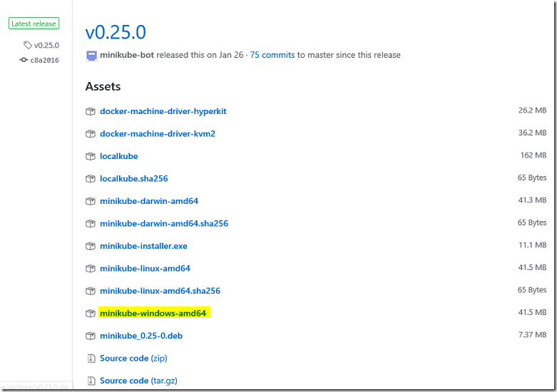Open commit c8a2016 in sidebar

coord(44,60)
